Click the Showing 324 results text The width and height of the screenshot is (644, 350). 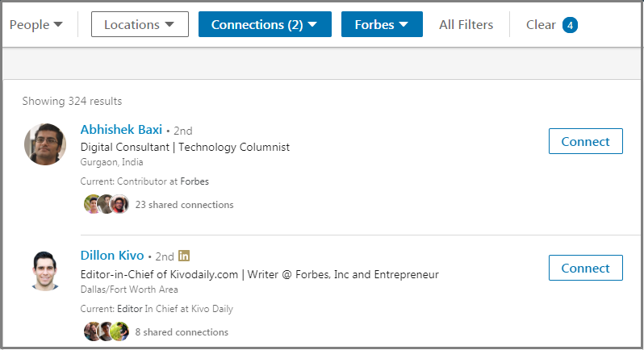[x=72, y=102]
